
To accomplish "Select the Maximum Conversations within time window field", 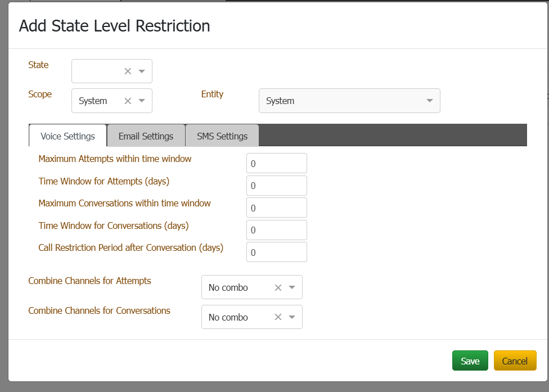I will click(276, 208).
